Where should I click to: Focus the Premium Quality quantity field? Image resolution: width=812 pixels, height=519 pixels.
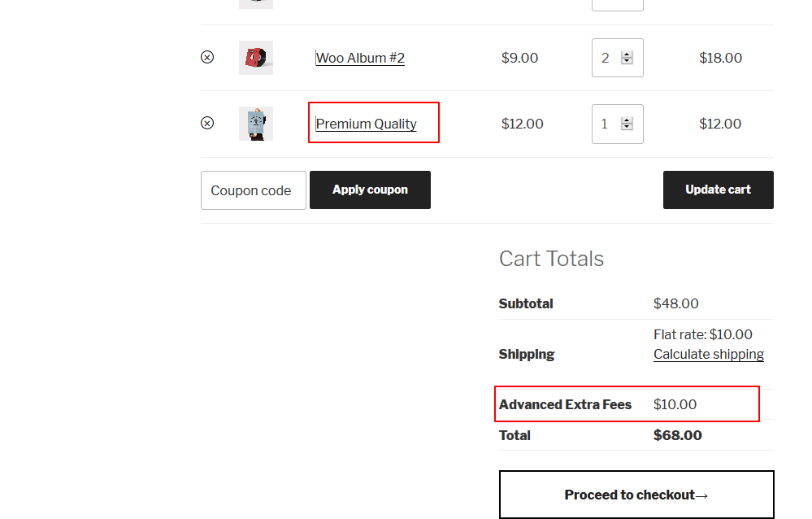(606, 124)
